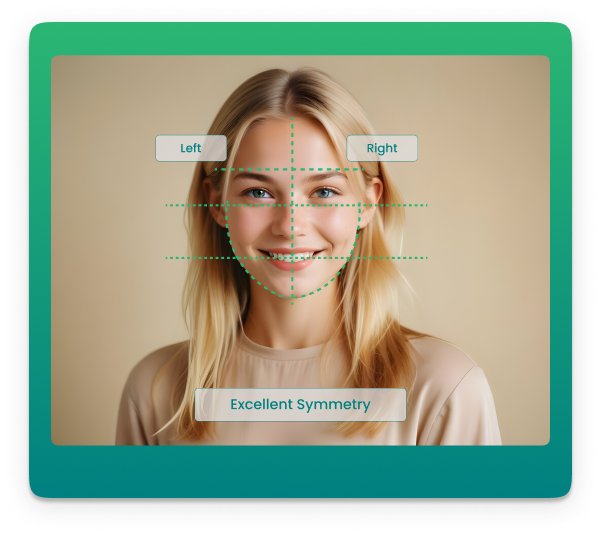
Task: Select the Excellent Symmetry result badge
Action: (300, 404)
